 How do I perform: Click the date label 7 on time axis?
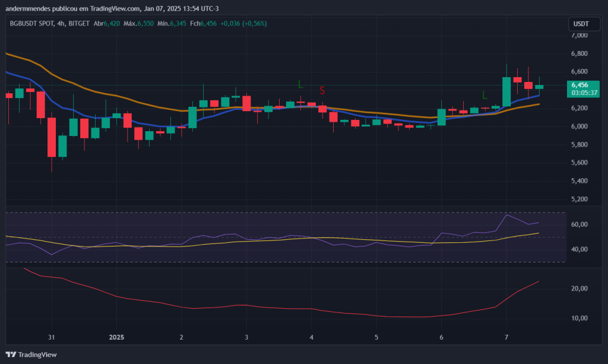[506, 337]
